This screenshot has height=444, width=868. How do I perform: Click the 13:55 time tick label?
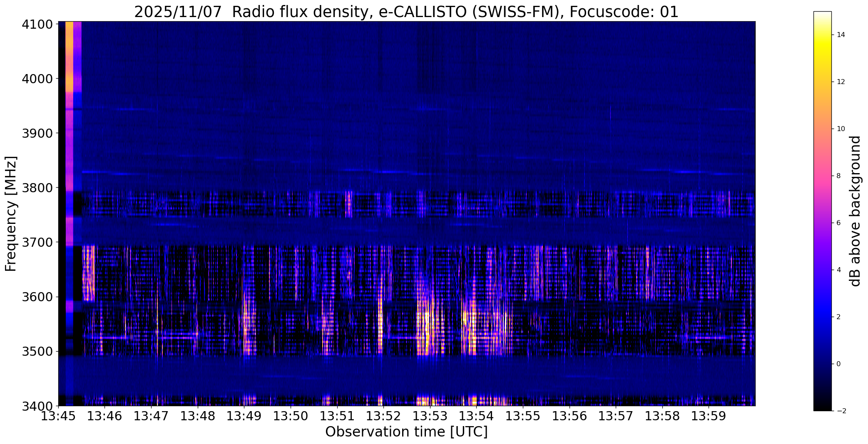pos(523,416)
